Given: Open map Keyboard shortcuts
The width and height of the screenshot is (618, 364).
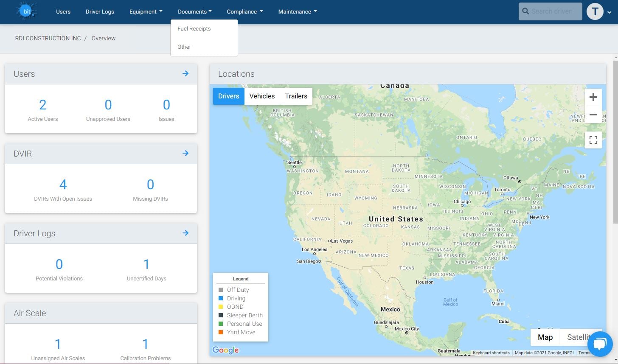Looking at the screenshot, I should click(491, 353).
